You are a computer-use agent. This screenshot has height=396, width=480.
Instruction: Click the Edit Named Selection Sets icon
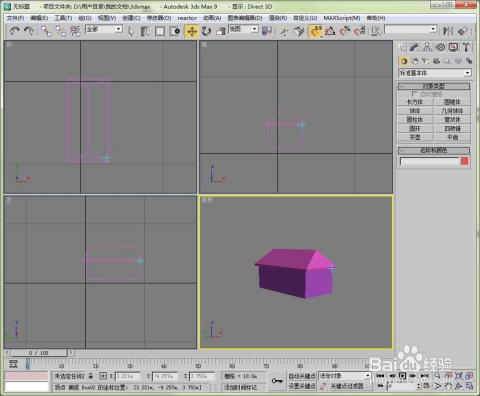point(376,31)
